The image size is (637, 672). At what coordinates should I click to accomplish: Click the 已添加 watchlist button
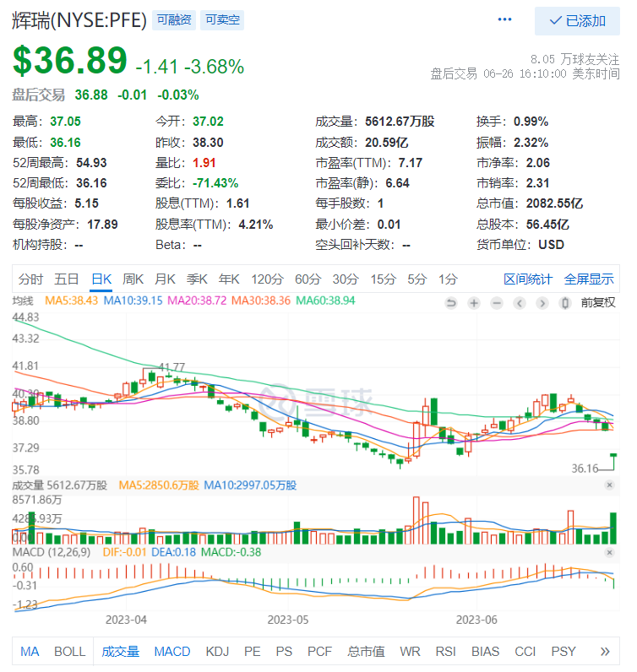pos(577,21)
